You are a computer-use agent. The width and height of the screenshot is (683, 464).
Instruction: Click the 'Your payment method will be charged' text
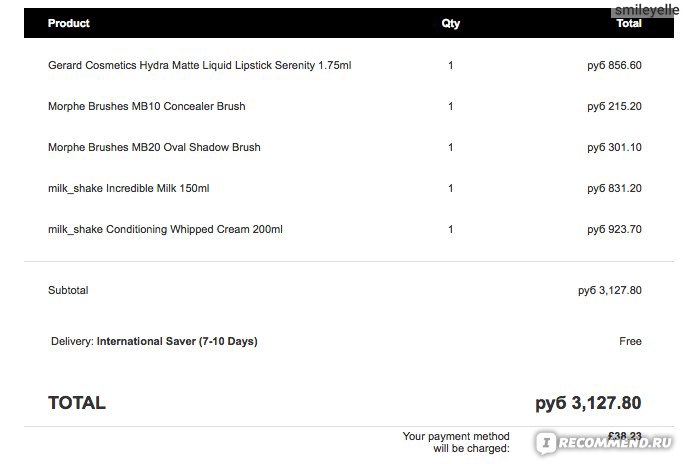click(x=456, y=442)
